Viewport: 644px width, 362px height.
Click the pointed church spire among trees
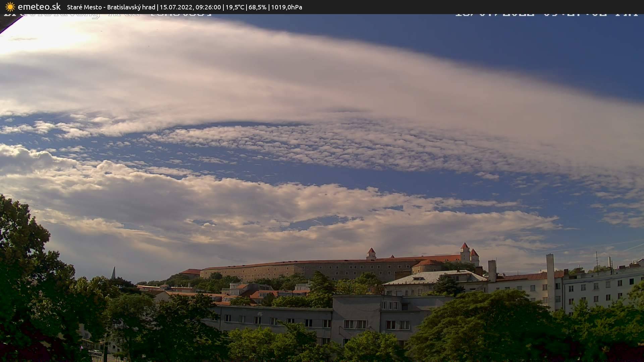[x=114, y=273]
